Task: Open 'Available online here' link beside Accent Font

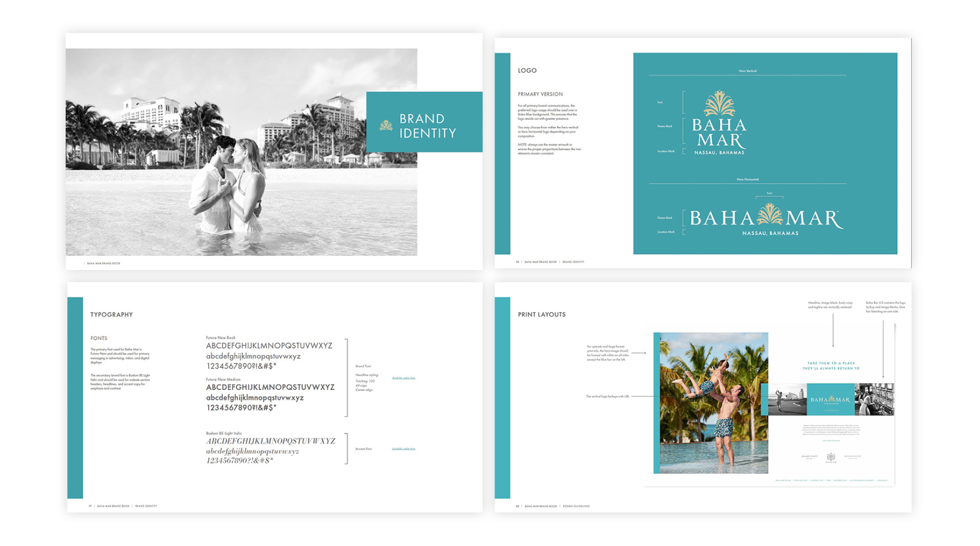Action: (x=403, y=449)
